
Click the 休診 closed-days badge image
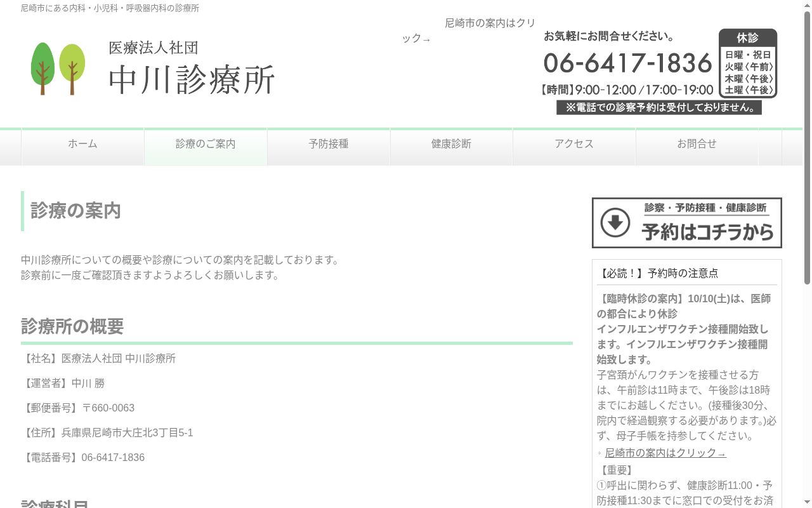tap(748, 63)
